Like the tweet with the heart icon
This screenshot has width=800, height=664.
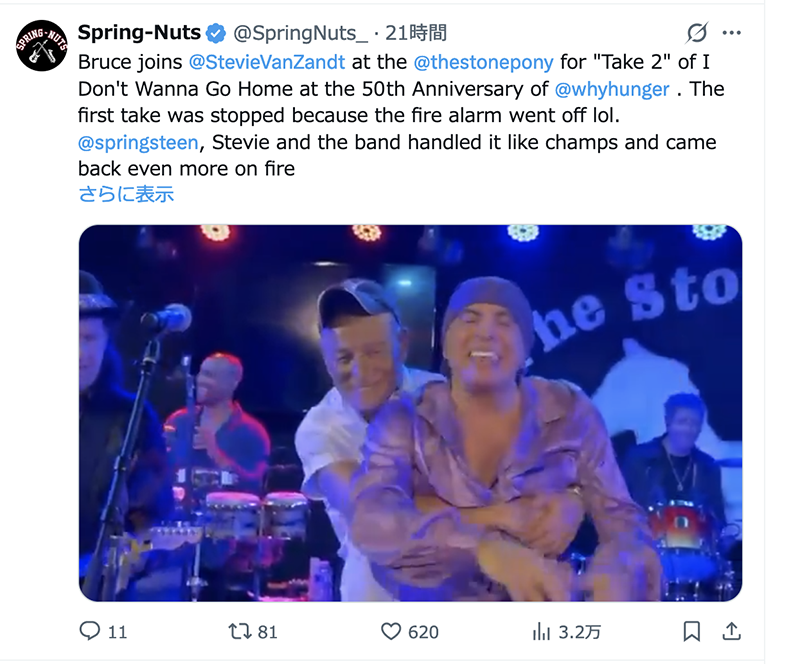392,631
